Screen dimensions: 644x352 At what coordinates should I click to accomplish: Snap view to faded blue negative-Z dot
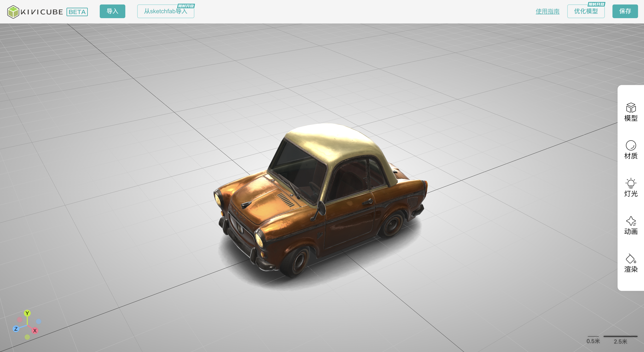(39, 321)
